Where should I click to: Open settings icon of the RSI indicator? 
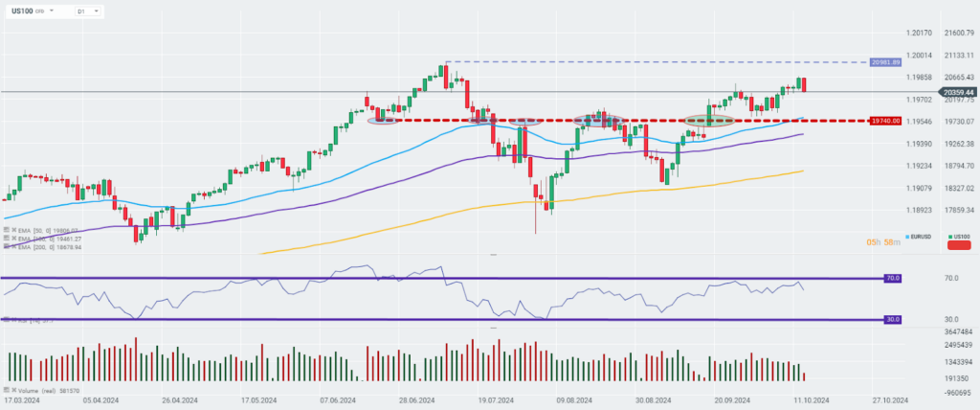pyautogui.click(x=6, y=320)
